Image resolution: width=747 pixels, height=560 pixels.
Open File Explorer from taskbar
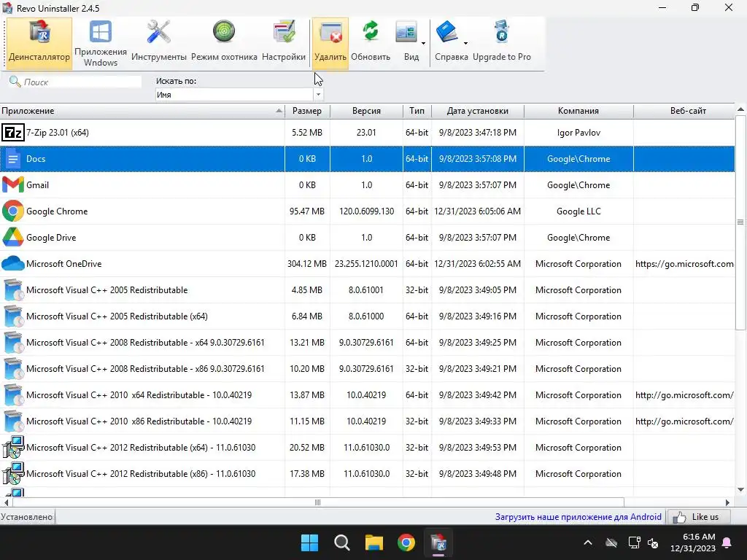[x=374, y=542]
